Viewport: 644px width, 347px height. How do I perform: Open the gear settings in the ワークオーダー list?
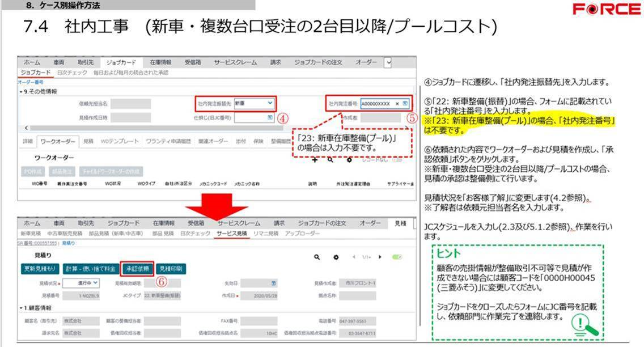[350, 160]
